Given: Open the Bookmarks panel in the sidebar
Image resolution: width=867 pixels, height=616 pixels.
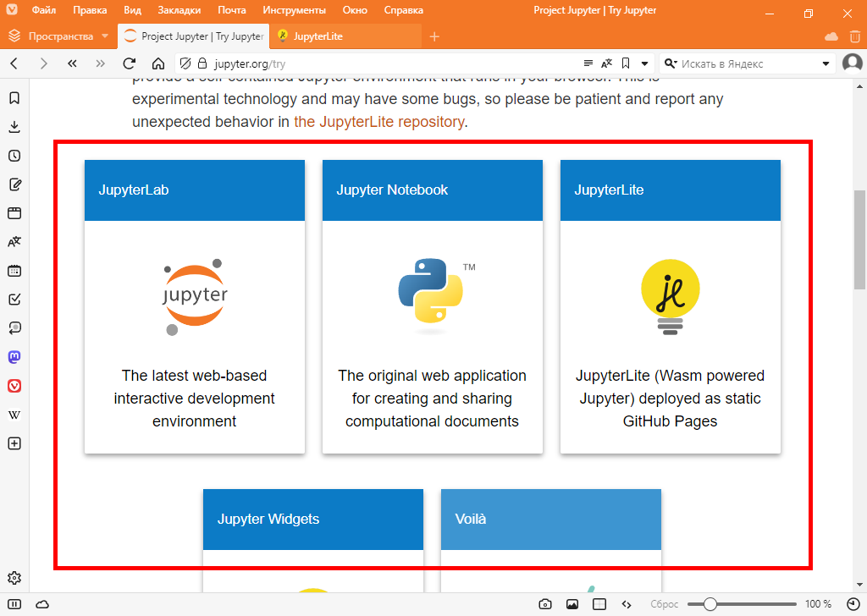Looking at the screenshot, I should pos(14,98).
